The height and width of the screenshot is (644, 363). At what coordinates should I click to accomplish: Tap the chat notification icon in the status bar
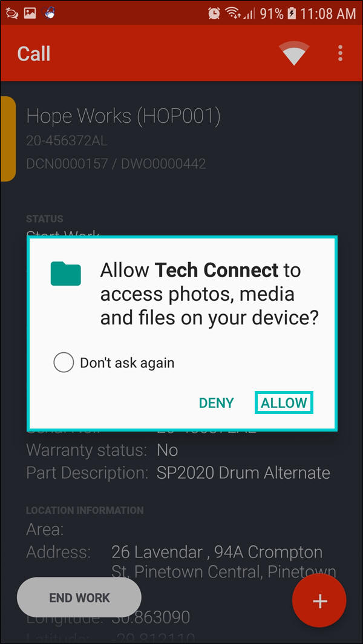point(11,13)
